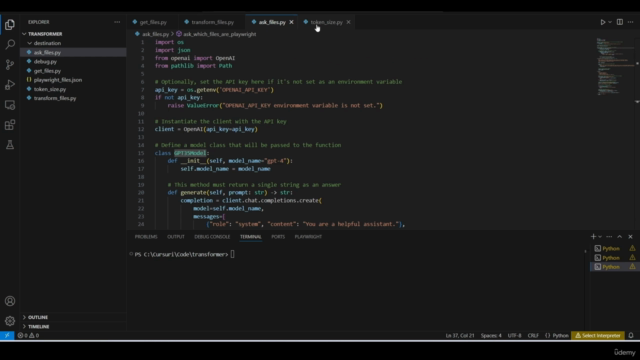Show errors and warnings count in status bar
Screen dimensions: 640x360
[28, 336]
